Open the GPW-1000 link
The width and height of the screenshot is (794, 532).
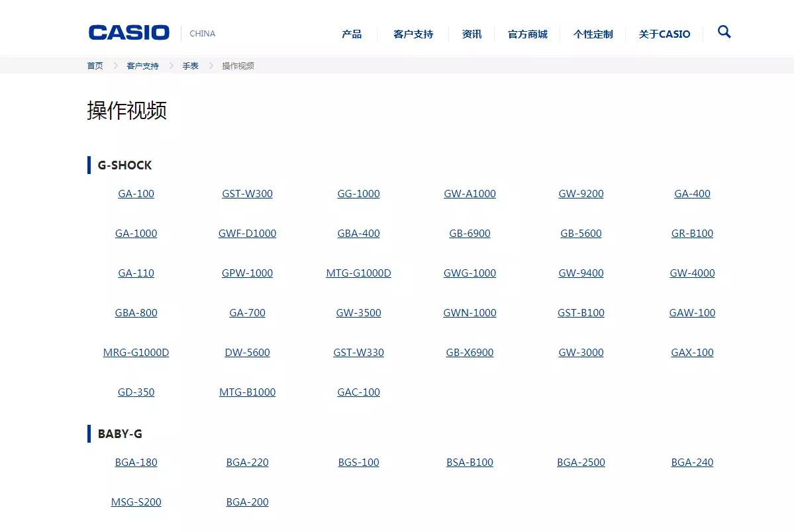pyautogui.click(x=247, y=273)
